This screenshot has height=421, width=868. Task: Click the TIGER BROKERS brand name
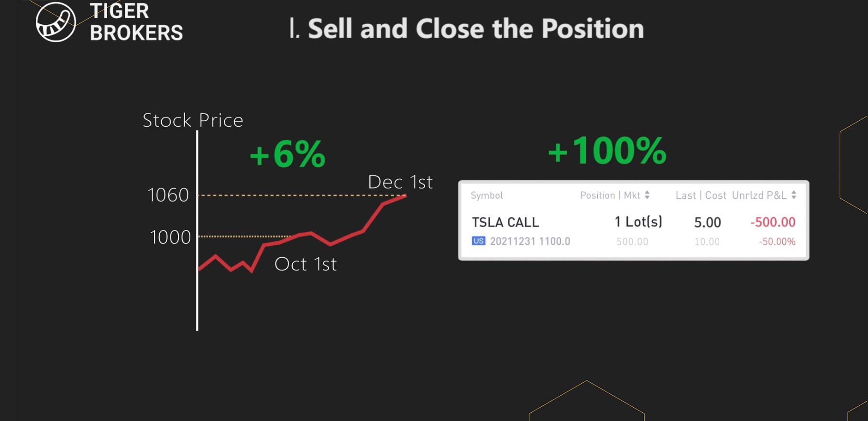pos(136,22)
